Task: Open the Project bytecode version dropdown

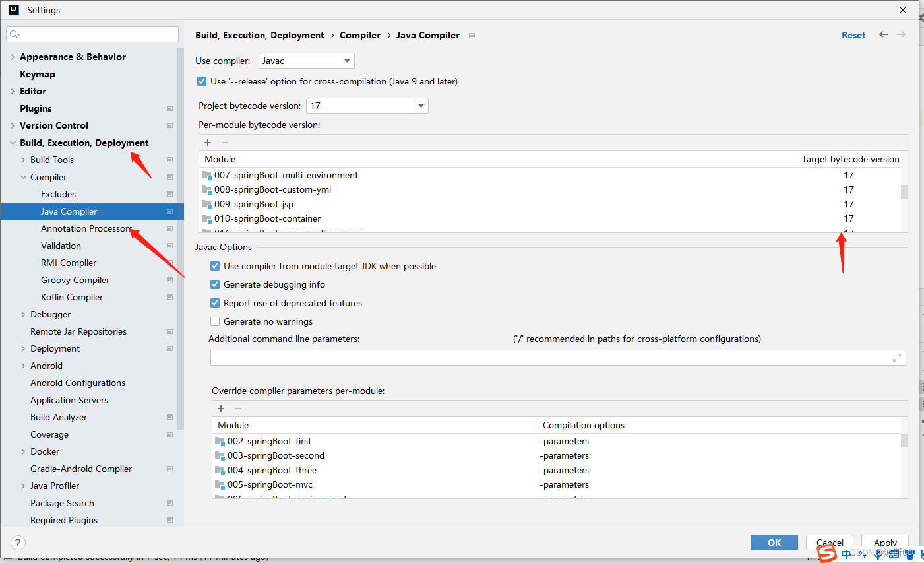Action: pos(421,106)
